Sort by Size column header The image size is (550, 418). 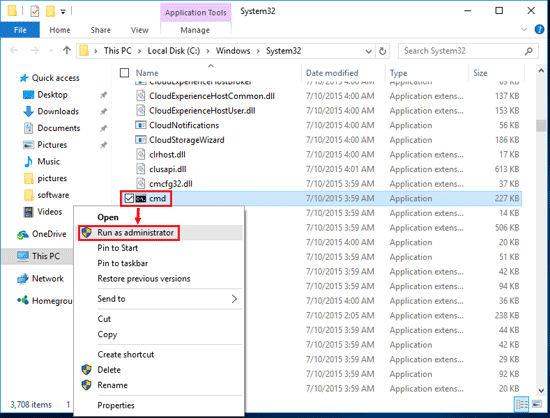click(x=480, y=73)
